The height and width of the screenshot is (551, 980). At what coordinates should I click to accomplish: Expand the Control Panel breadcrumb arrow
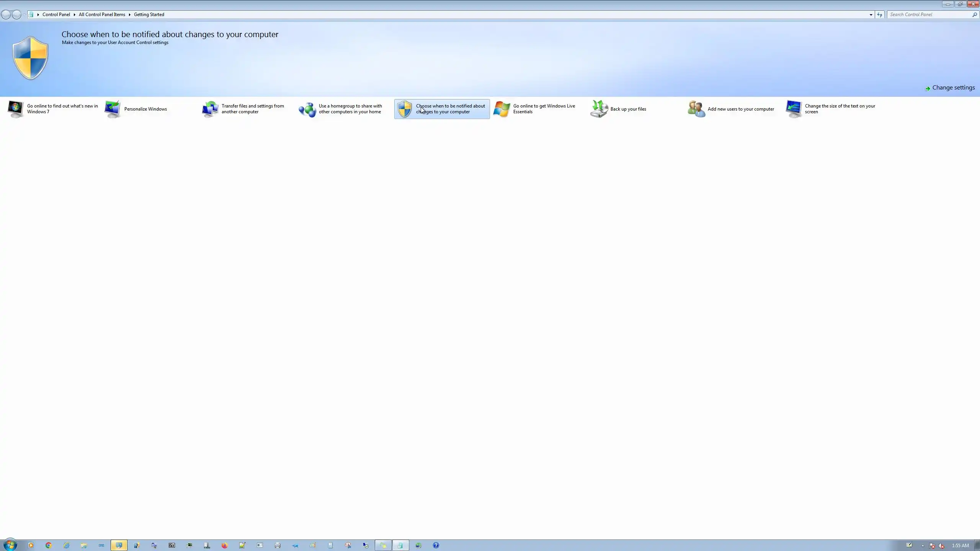(74, 15)
